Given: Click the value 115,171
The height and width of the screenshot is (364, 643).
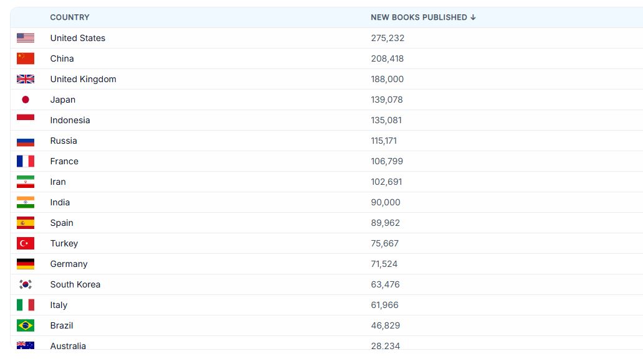Looking at the screenshot, I should point(384,141).
